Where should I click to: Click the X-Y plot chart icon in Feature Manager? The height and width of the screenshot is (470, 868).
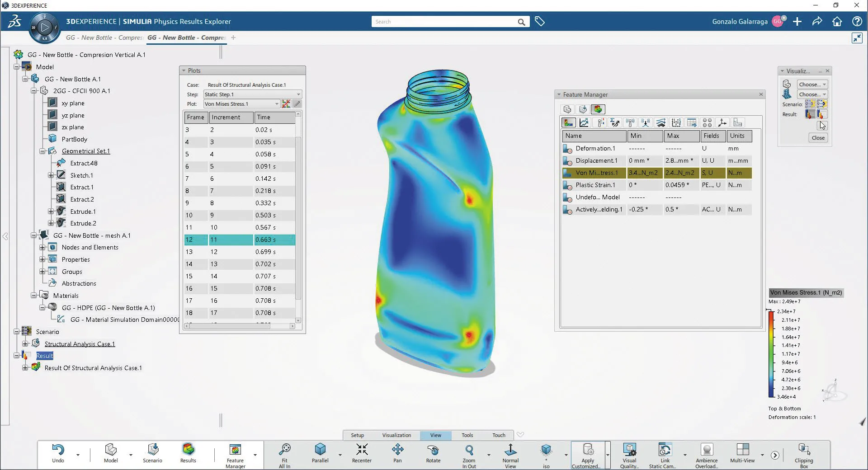pos(584,122)
